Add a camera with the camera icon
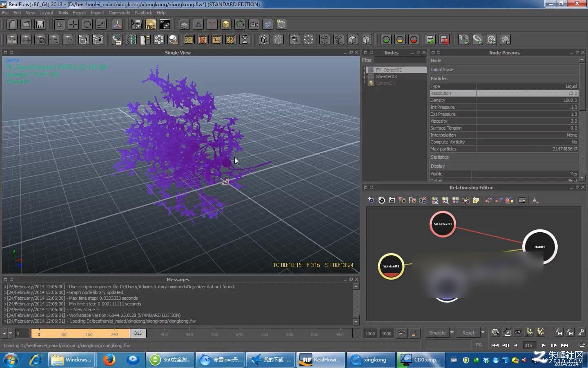Image resolution: width=588 pixels, height=368 pixels. (254, 25)
